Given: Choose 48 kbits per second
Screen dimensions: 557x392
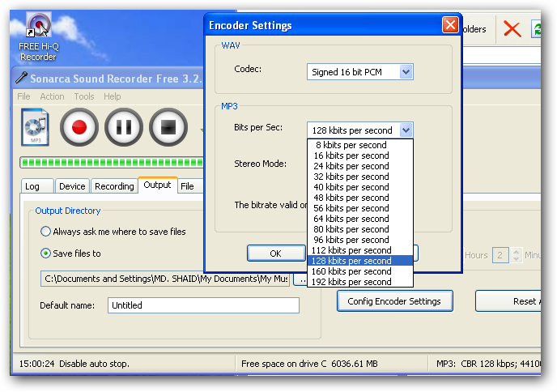Looking at the screenshot, I should pos(359,198).
